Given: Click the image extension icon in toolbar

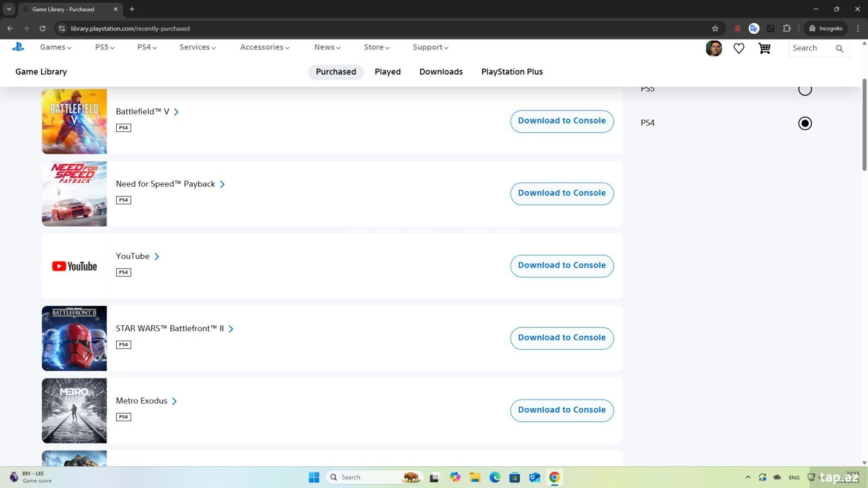Looking at the screenshot, I should click(770, 28).
